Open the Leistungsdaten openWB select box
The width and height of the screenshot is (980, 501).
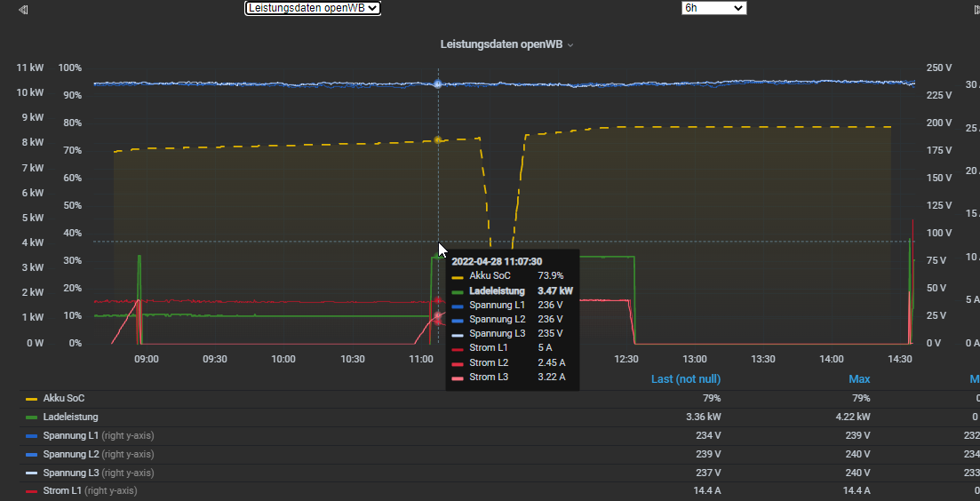313,8
